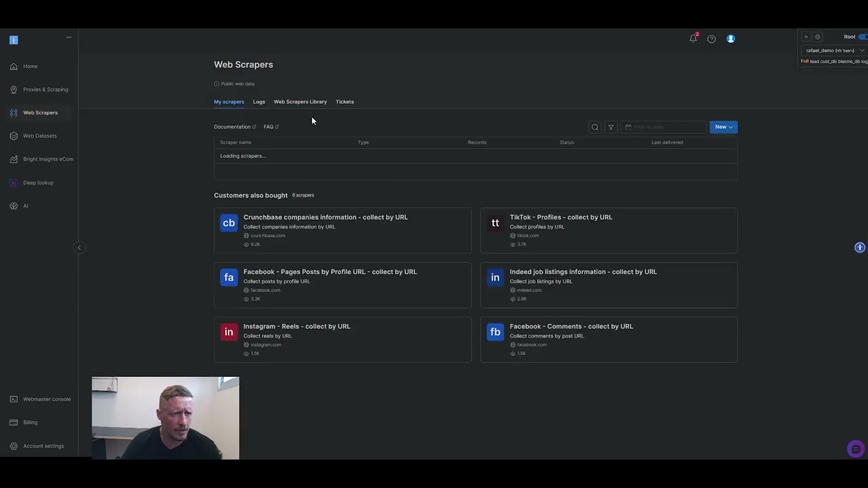
Task: Click the Indeed in tile icon
Action: [495, 277]
